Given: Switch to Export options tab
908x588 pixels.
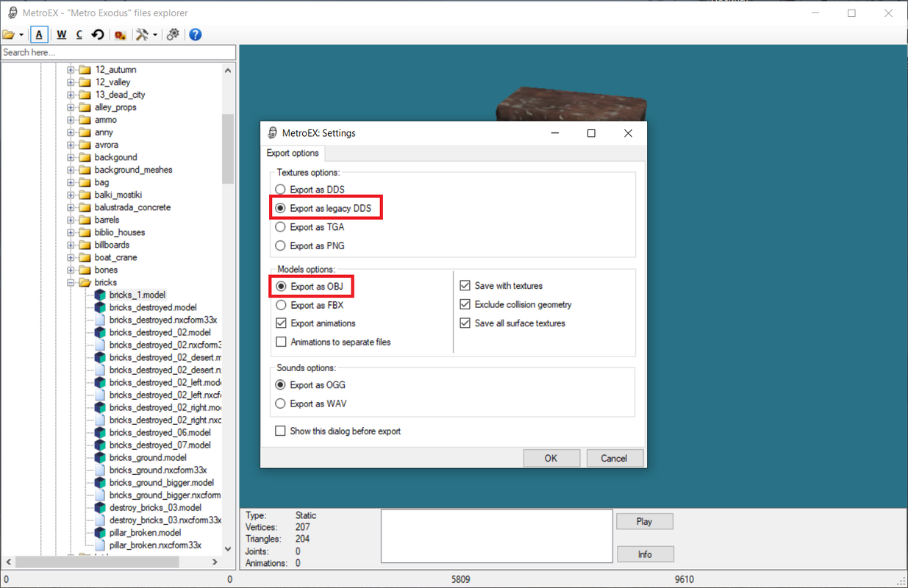Looking at the screenshot, I should click(293, 153).
